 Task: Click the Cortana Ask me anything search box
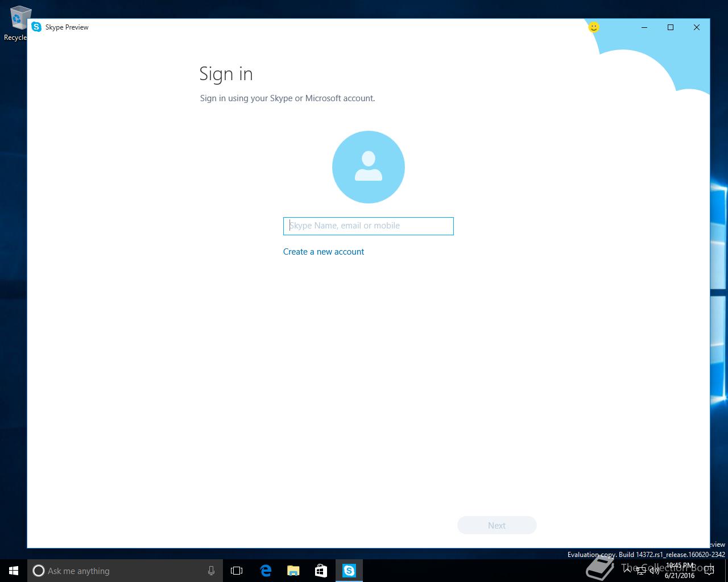click(x=125, y=571)
